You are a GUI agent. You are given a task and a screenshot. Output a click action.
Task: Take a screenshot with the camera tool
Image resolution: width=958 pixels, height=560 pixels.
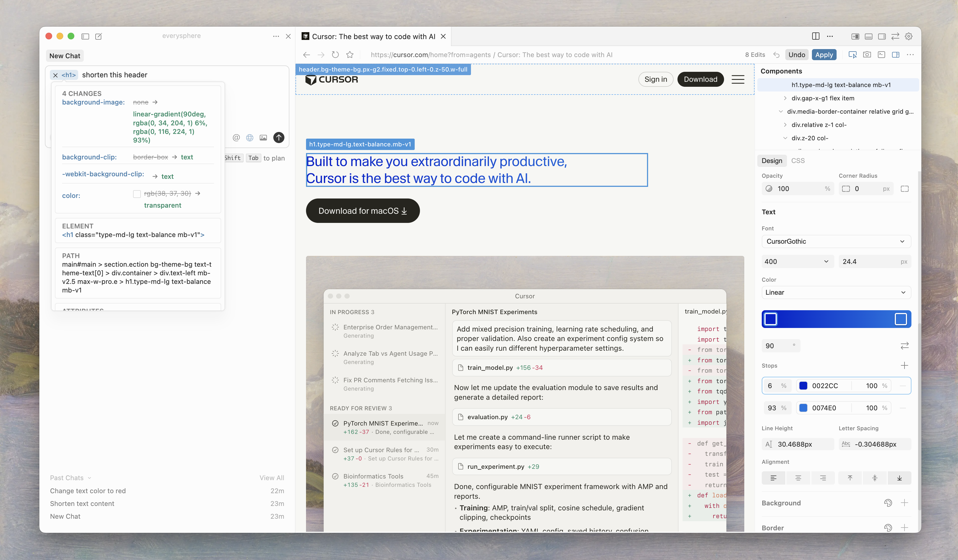point(867,54)
